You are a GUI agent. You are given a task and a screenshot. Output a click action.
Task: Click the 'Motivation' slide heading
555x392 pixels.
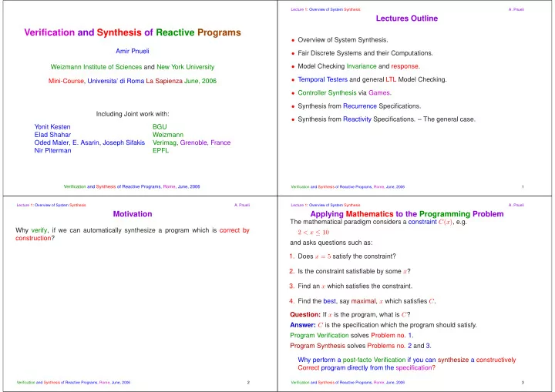coord(133,214)
